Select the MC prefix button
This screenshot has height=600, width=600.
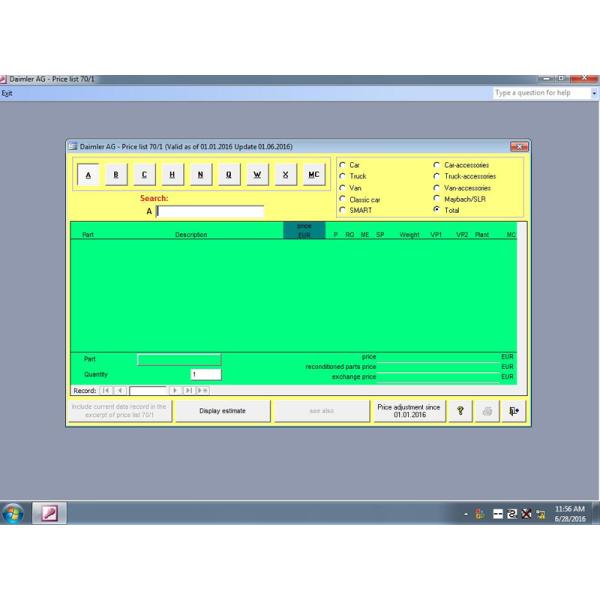[314, 174]
